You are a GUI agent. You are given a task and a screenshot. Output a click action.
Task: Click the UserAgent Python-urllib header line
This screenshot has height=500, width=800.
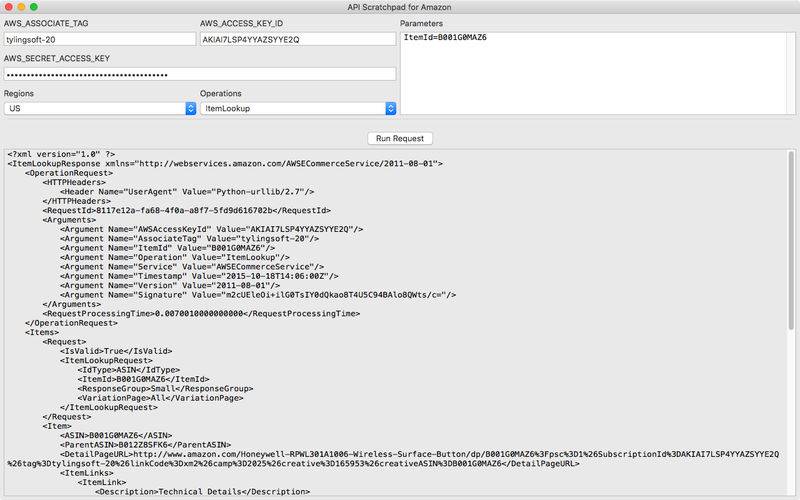coord(187,192)
